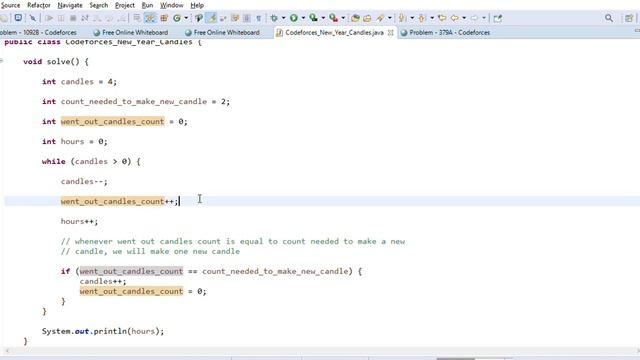Expand the Debug dropdown arrow

point(283,18)
